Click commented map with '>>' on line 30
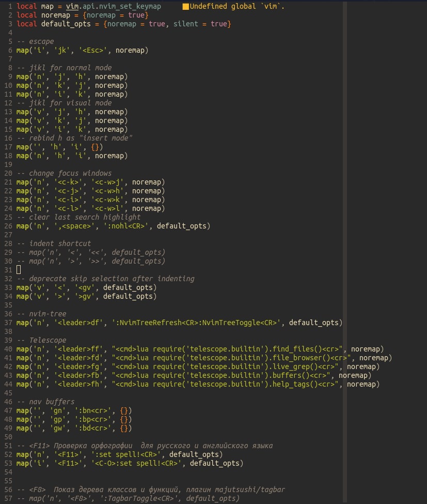The width and height of the screenshot is (427, 504). 91,261
